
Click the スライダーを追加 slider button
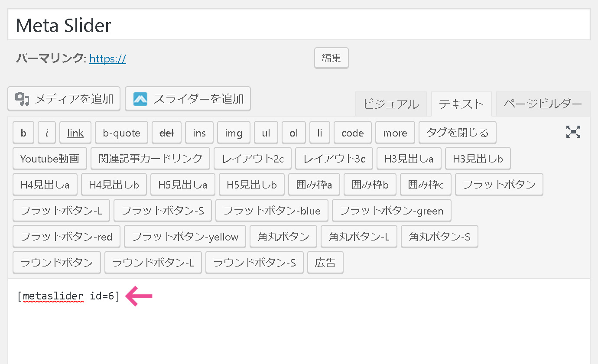188,99
